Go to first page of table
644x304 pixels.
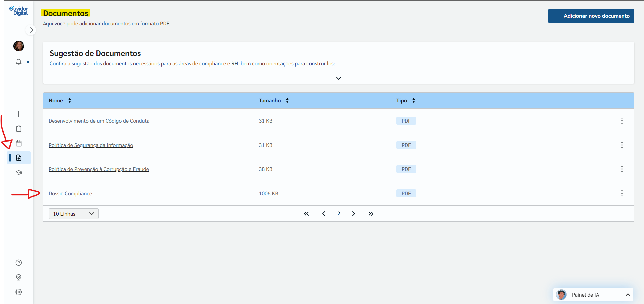(x=306, y=214)
